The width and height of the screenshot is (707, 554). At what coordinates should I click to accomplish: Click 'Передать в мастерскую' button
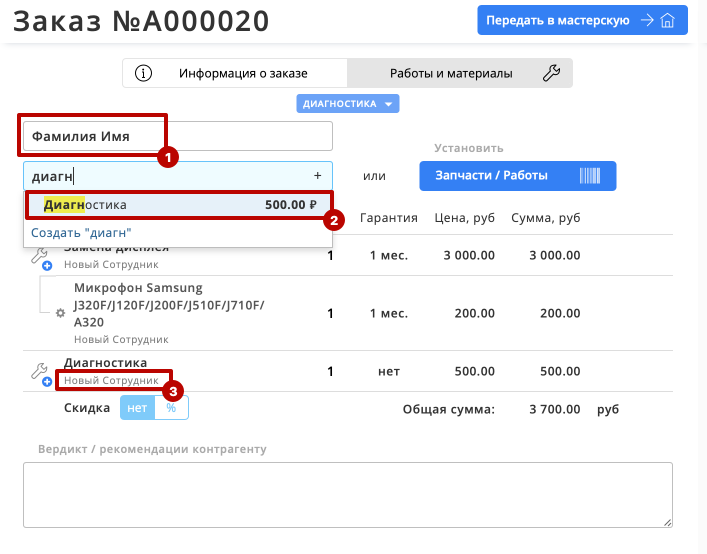click(582, 20)
